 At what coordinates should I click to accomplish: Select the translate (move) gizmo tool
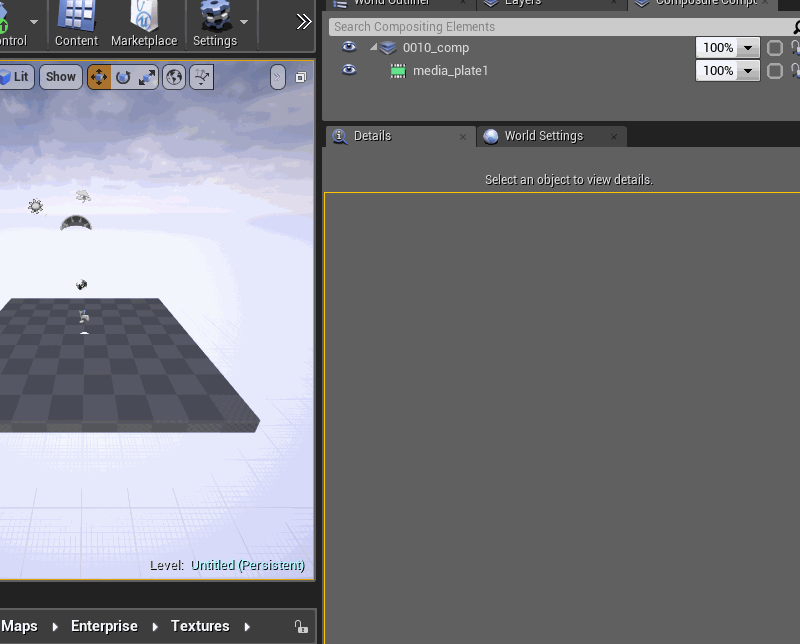click(99, 77)
